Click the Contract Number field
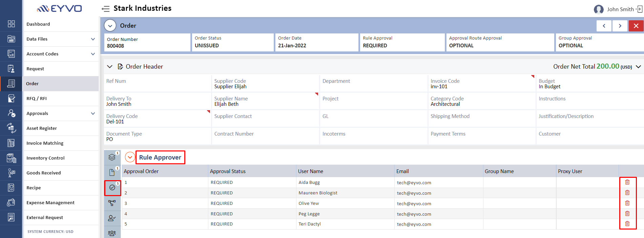Screen dimensions: 644x238 coord(266,136)
